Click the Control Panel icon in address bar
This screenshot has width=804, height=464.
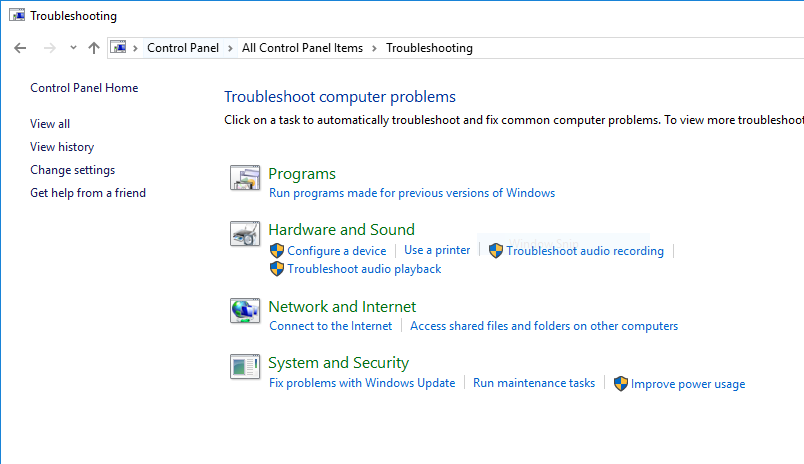119,48
